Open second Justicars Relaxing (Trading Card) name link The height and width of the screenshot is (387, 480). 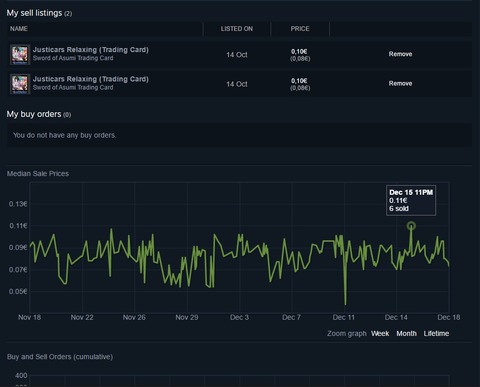[91, 79]
